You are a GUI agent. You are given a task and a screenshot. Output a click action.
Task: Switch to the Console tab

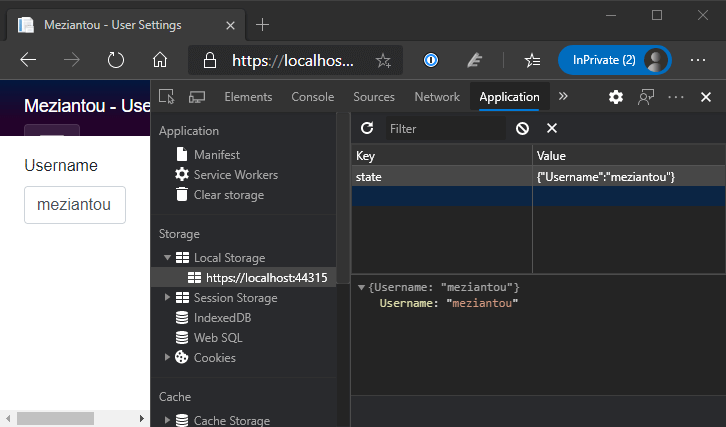[x=312, y=97]
